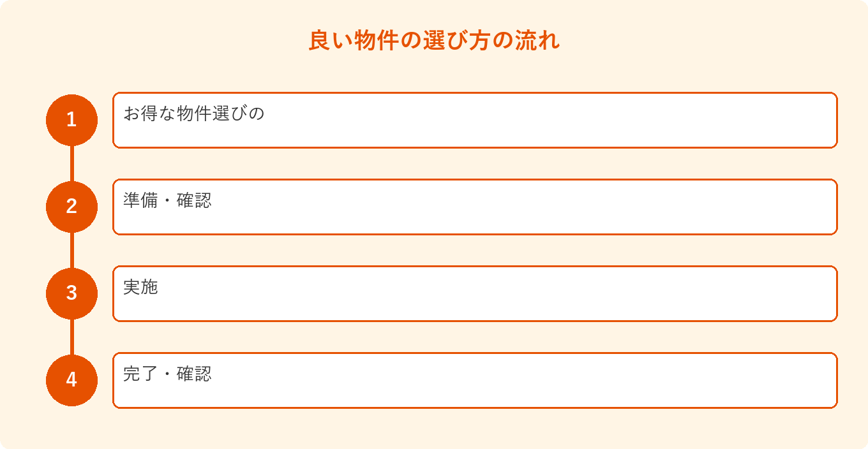
Task: Click the connector line between circles 3 and 4
Action: click(71, 337)
